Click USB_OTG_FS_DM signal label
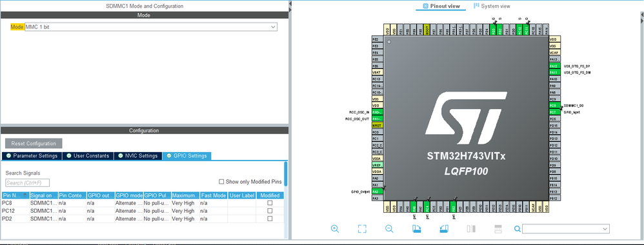The width and height of the screenshot is (644, 245). (578, 73)
